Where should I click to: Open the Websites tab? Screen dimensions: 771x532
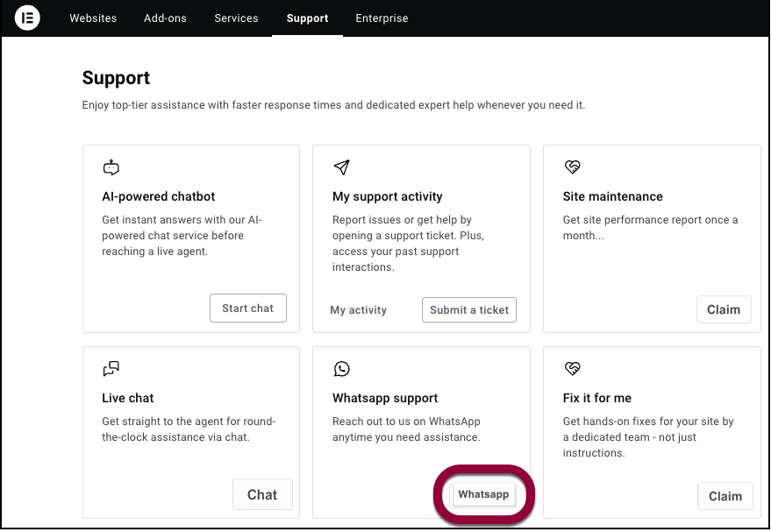pos(93,18)
